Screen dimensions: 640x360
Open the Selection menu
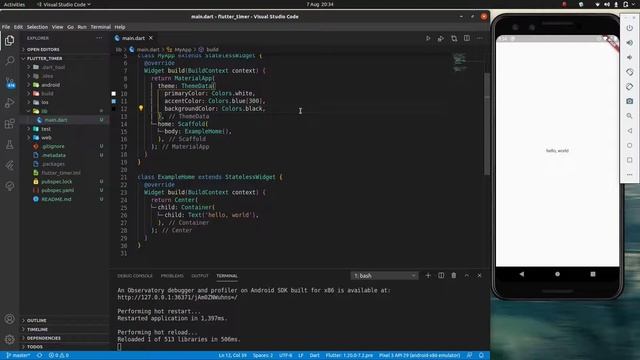pyautogui.click(x=37, y=27)
